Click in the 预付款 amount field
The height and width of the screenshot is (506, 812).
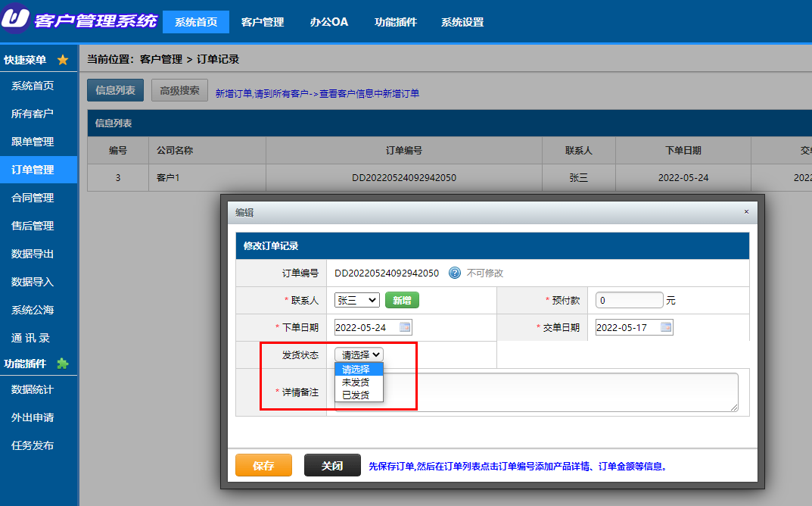point(629,300)
